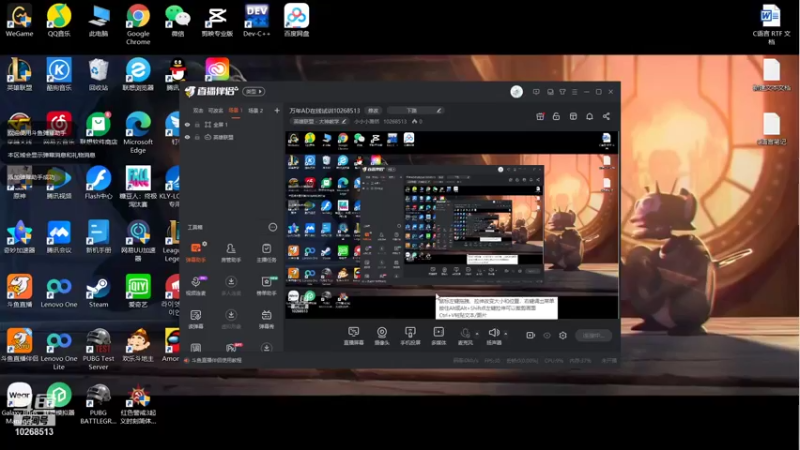Open the gift box icon above the preview

pyautogui.click(x=540, y=116)
